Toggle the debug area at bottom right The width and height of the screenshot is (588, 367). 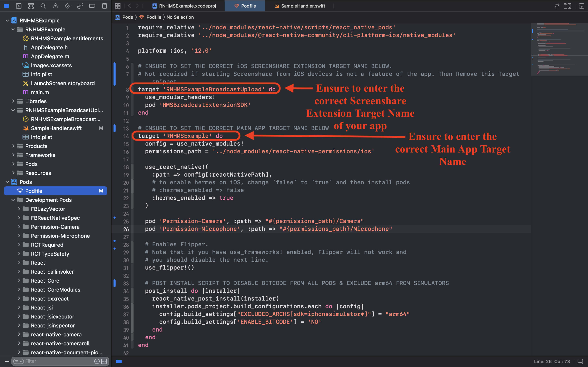pyautogui.click(x=580, y=361)
